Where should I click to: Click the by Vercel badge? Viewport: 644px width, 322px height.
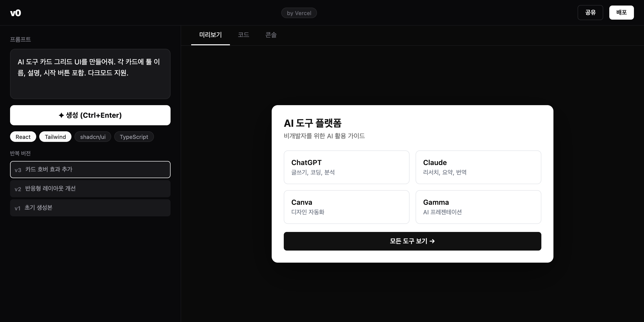299,13
